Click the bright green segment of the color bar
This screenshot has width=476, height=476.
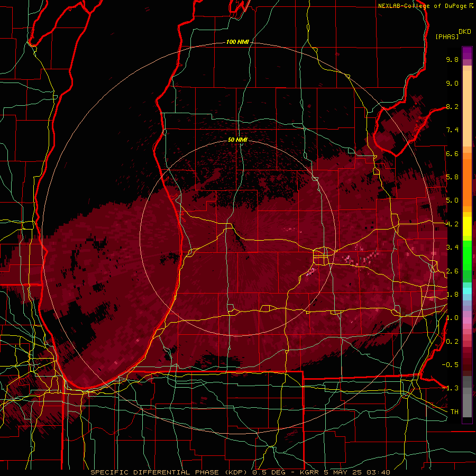point(467,255)
